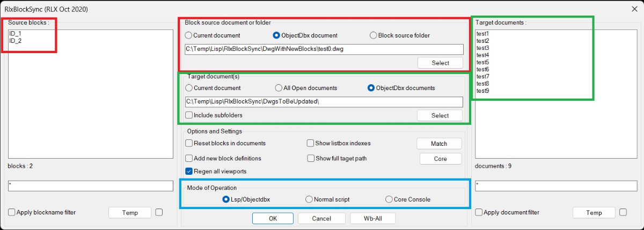Enable Include subfolders checkbox
This screenshot has width=644, height=230.
point(189,115)
